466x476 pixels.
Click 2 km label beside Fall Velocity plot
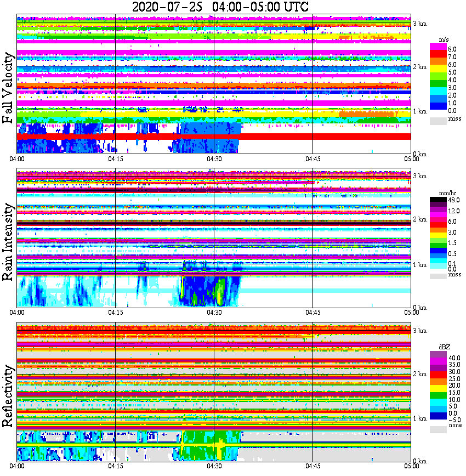pos(419,67)
